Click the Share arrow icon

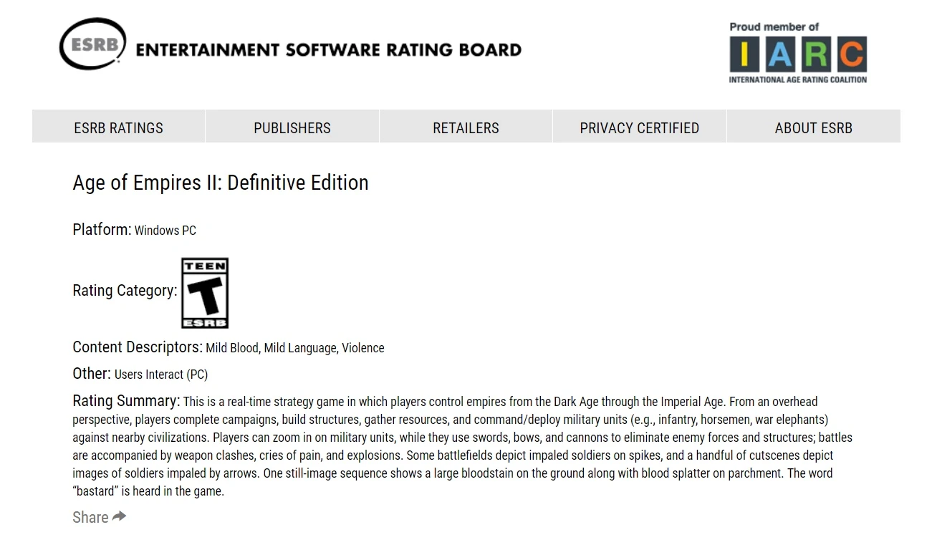[x=118, y=516]
